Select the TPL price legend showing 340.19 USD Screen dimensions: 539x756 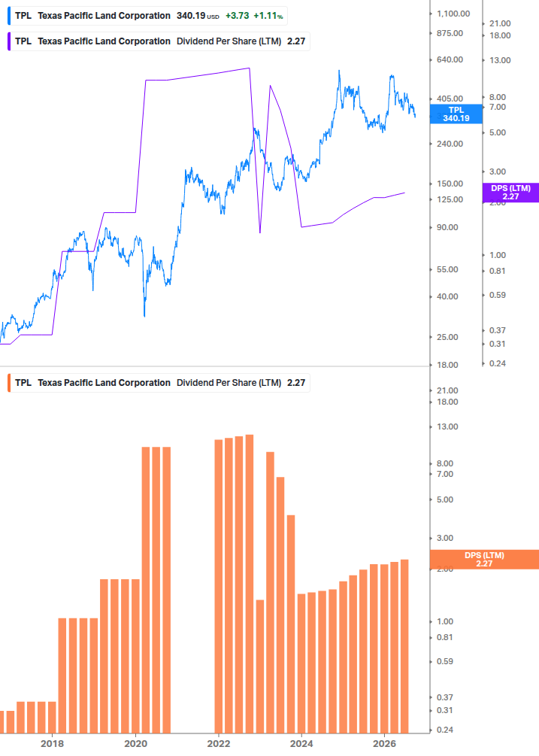(148, 16)
